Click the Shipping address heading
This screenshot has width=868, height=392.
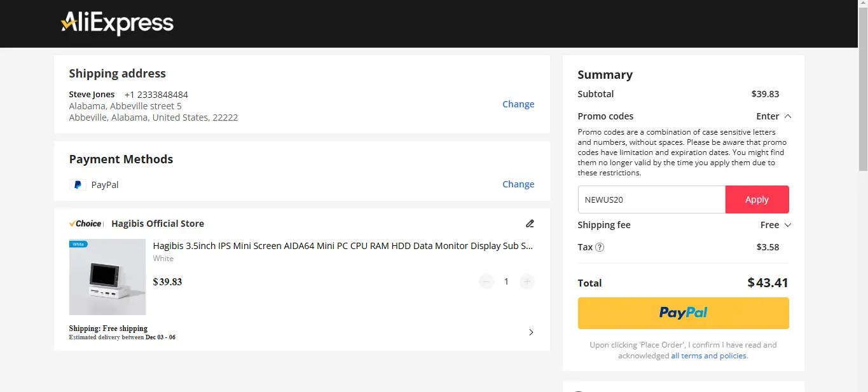click(x=118, y=74)
